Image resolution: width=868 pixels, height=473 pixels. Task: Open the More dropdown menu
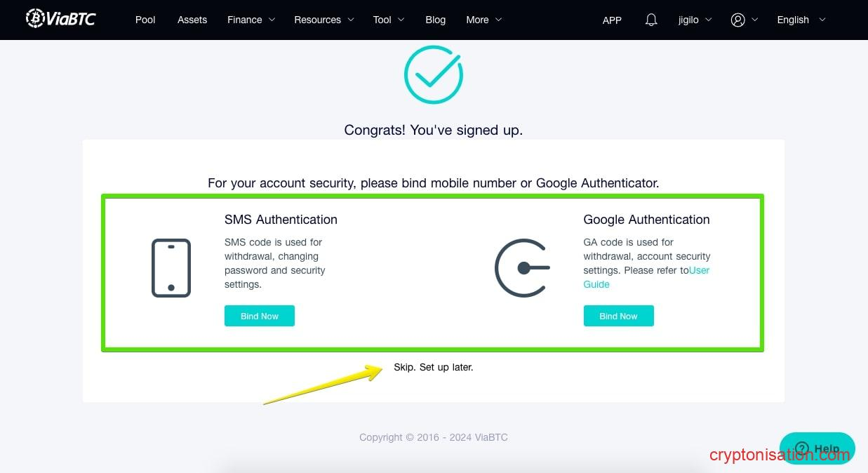click(483, 20)
